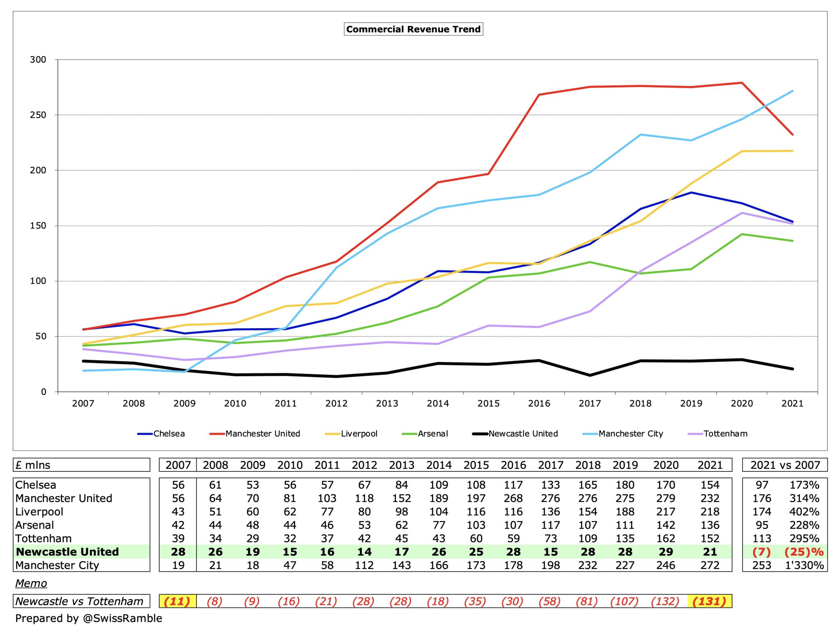
Task: Click the 2014 column header in table
Action: [x=439, y=465]
